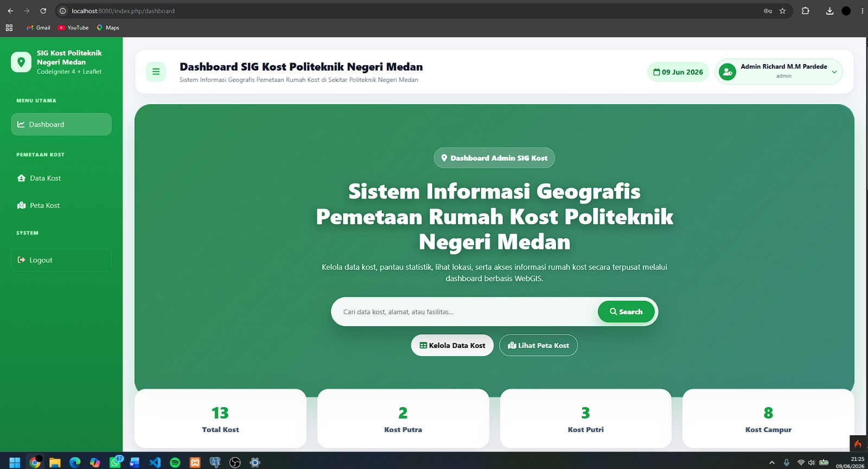Click the microphone tray icon
The image size is (868, 469).
click(787, 462)
